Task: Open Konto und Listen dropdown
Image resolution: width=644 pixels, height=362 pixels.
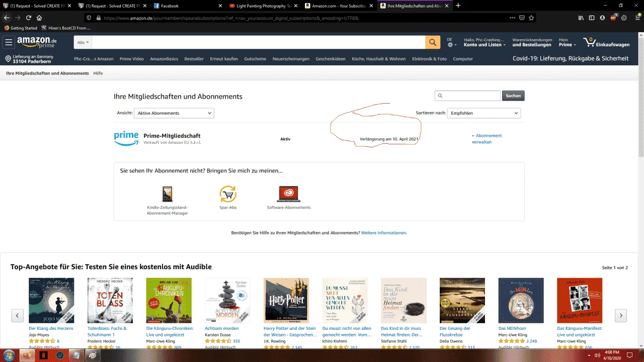Action: click(x=485, y=42)
